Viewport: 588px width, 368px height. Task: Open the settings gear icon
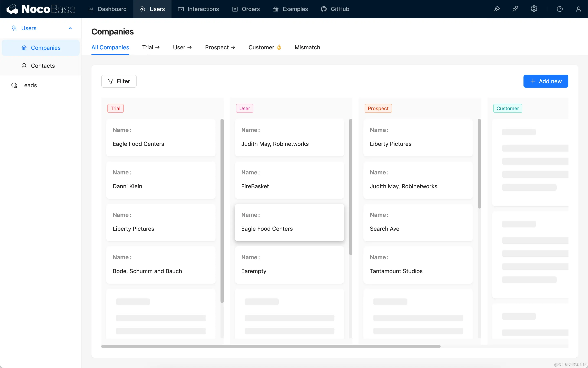(534, 9)
